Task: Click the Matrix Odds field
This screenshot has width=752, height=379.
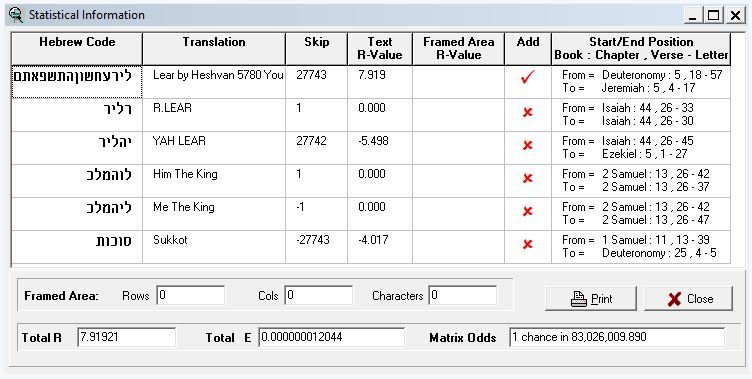Action: click(617, 337)
